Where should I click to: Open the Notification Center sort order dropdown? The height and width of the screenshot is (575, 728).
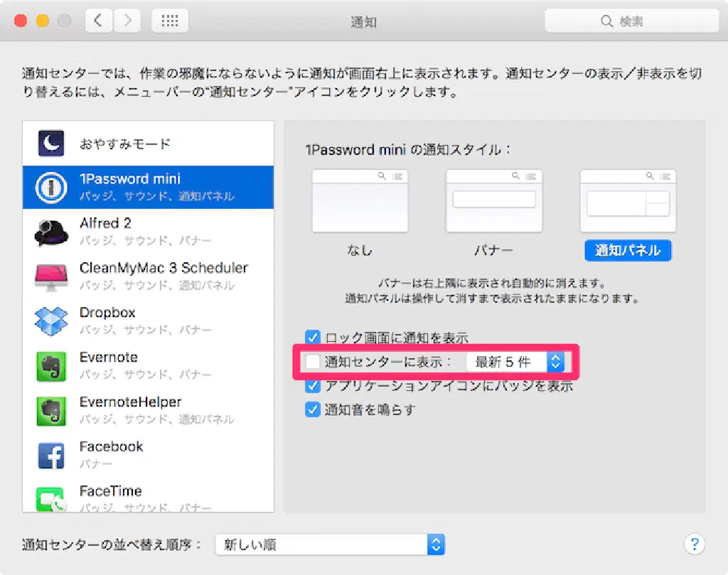(330, 545)
